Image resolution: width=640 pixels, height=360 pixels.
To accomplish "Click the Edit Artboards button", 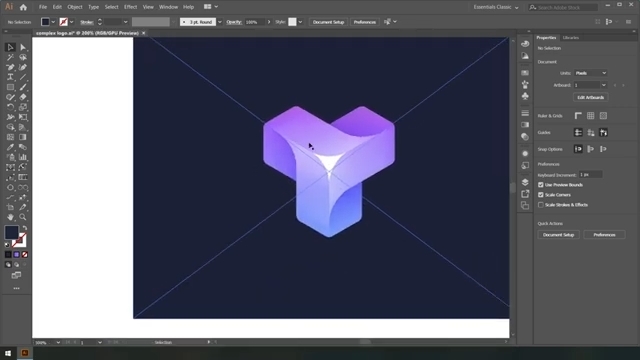I will (591, 97).
